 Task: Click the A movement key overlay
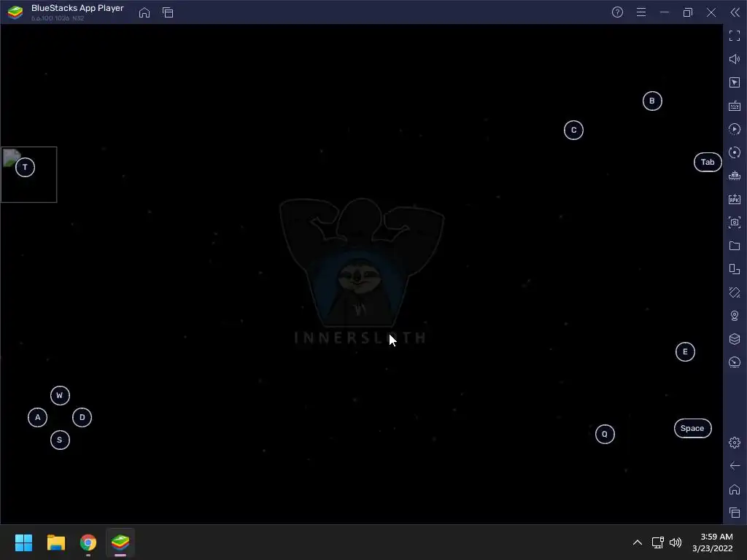tap(38, 418)
